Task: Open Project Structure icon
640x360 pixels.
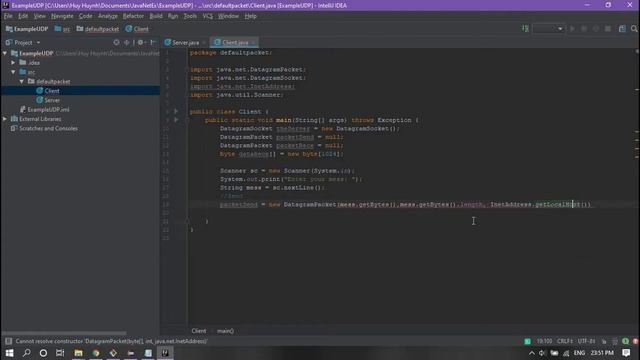Action: click(622, 29)
